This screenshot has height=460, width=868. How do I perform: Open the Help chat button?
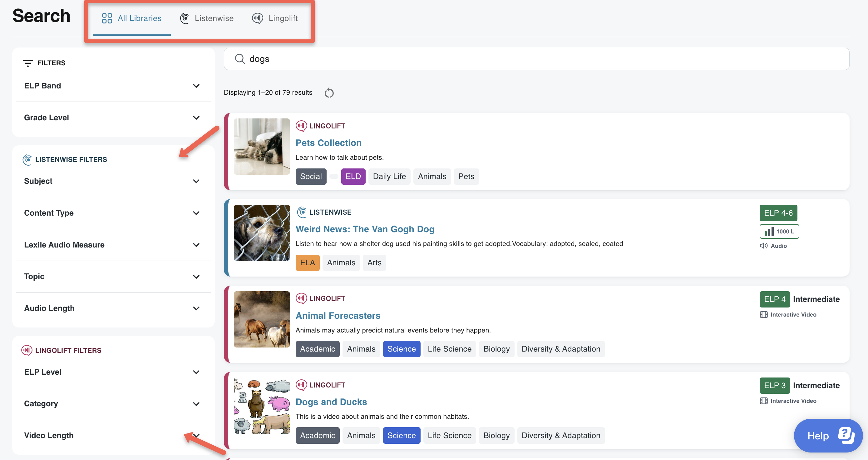click(828, 436)
